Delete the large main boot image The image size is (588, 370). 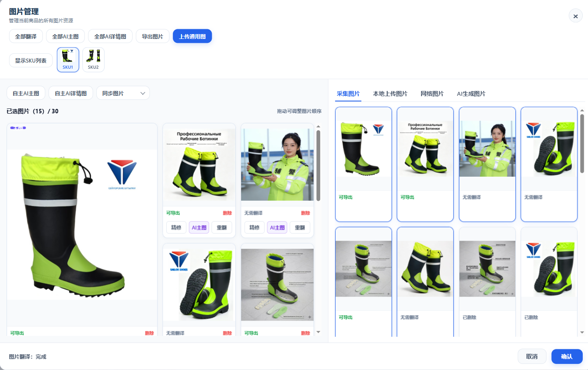click(149, 333)
